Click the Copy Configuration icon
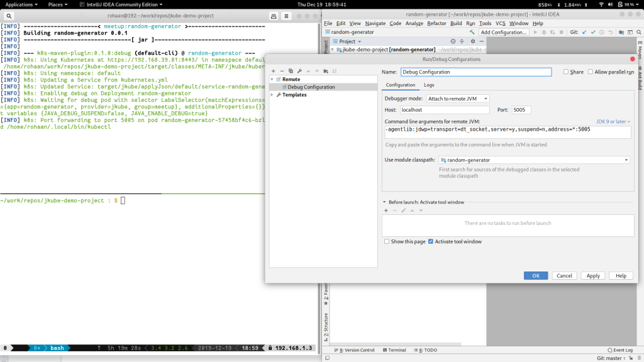The height and width of the screenshot is (362, 644). 291,71
